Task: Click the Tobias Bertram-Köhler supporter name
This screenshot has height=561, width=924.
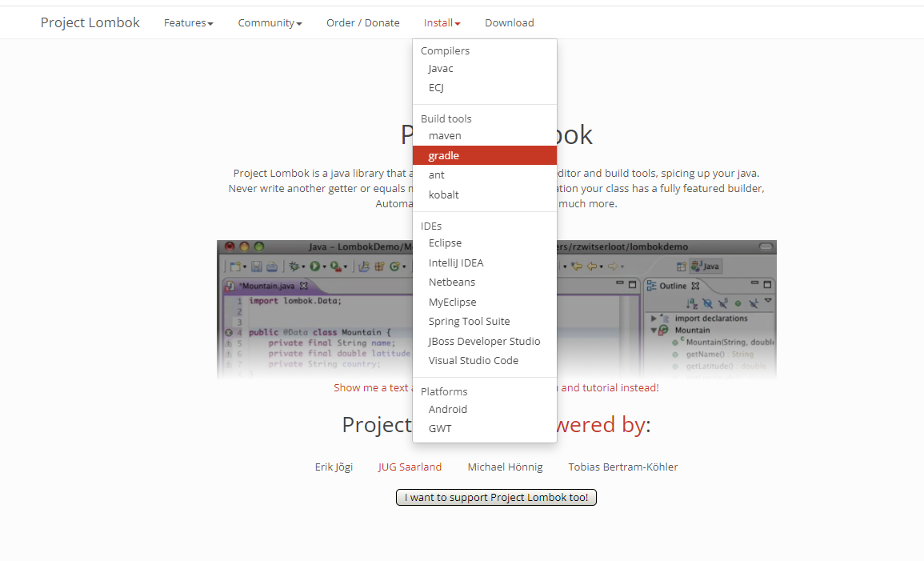Action: coord(623,467)
